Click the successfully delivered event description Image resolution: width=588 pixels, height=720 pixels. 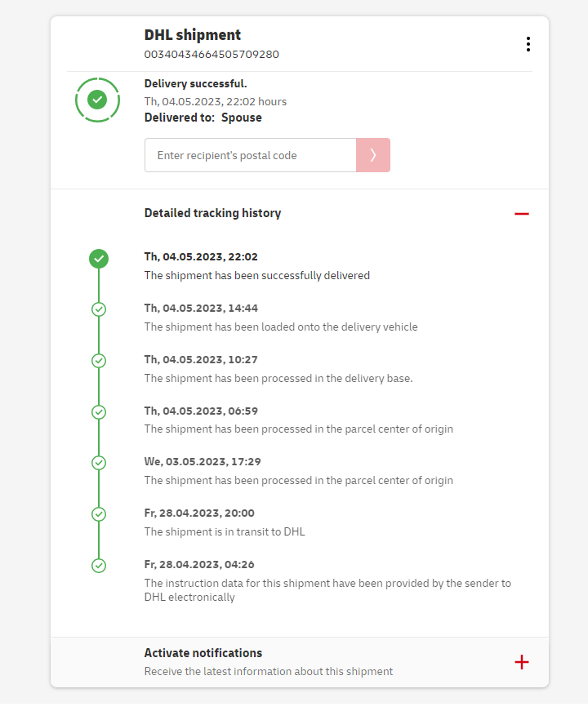coord(257,276)
